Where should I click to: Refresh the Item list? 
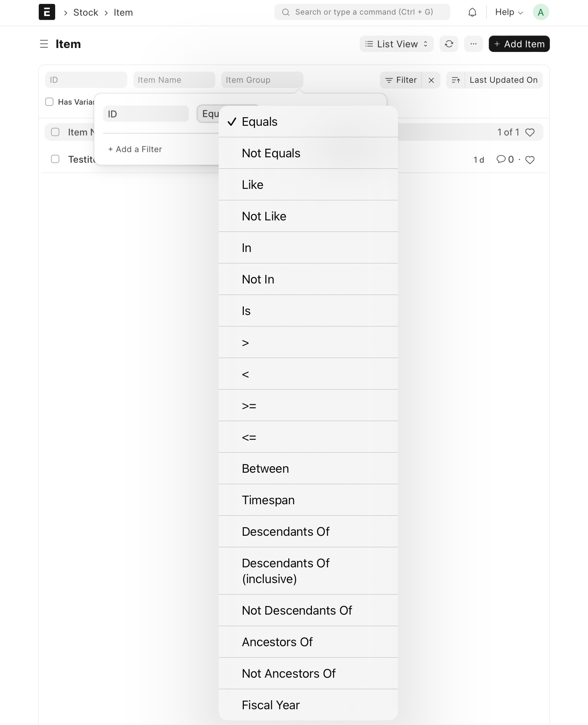449,44
